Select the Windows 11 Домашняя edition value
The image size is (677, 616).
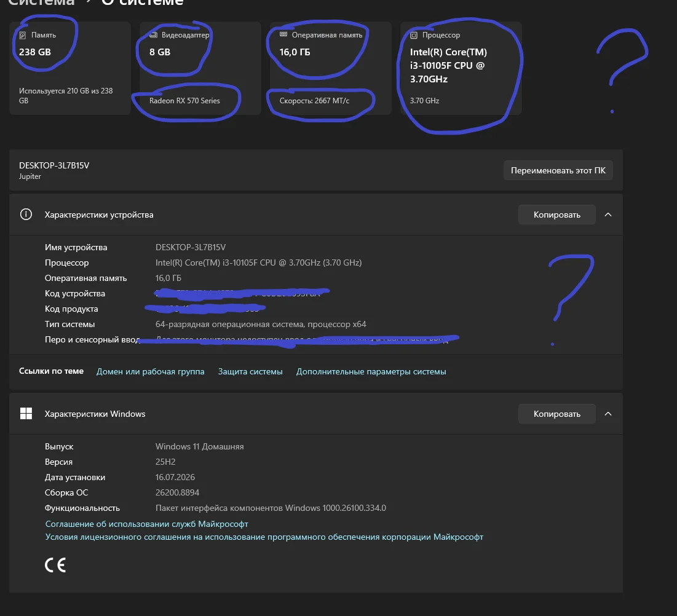(x=199, y=446)
